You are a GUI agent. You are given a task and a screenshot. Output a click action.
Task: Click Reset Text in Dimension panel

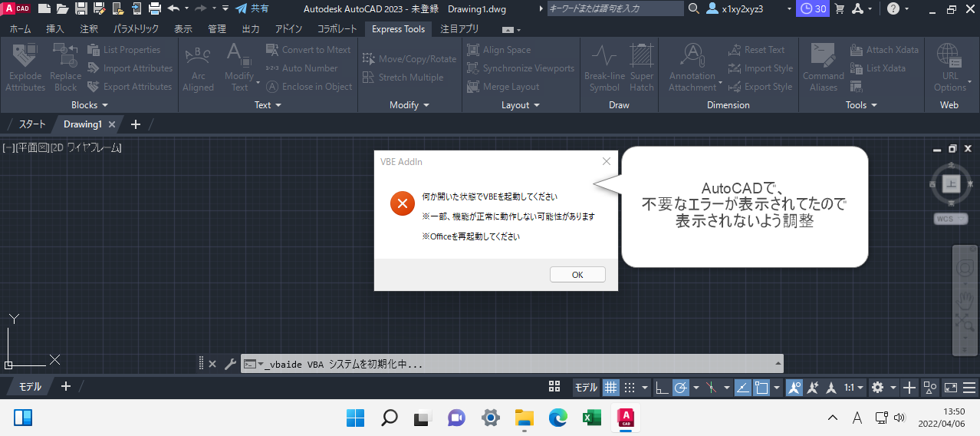(756, 50)
